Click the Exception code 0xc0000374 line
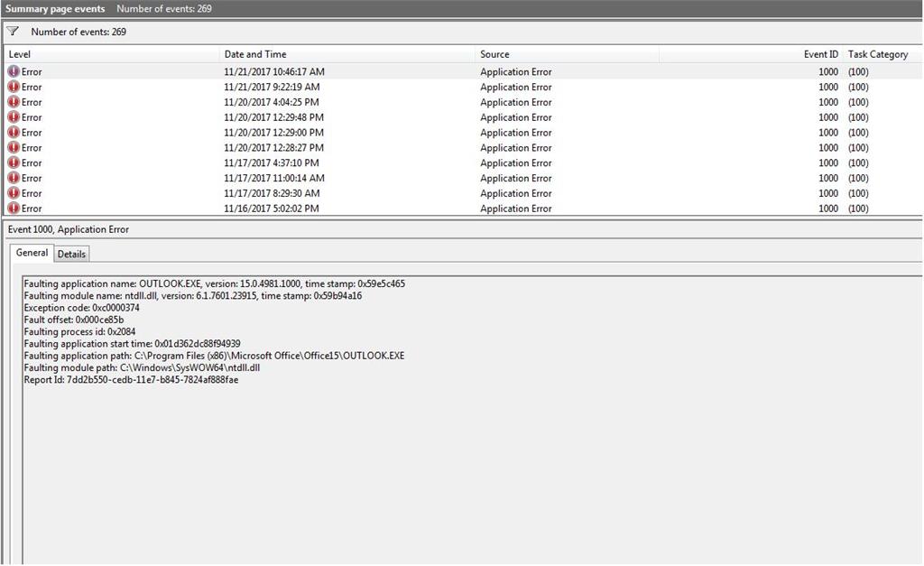 click(x=81, y=308)
